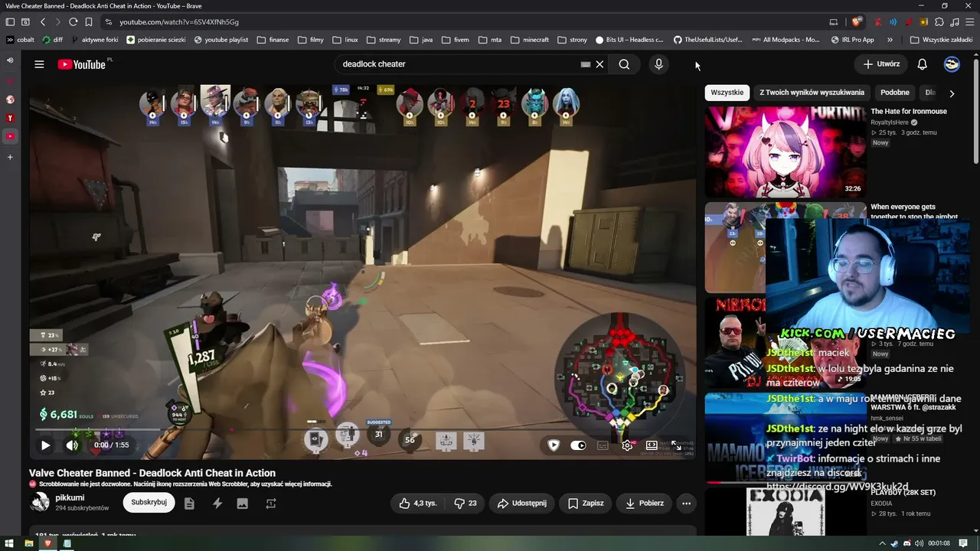This screenshot has width=980, height=551.
Task: Subscribe to pikkumi with Subskrybuj
Action: click(x=149, y=502)
